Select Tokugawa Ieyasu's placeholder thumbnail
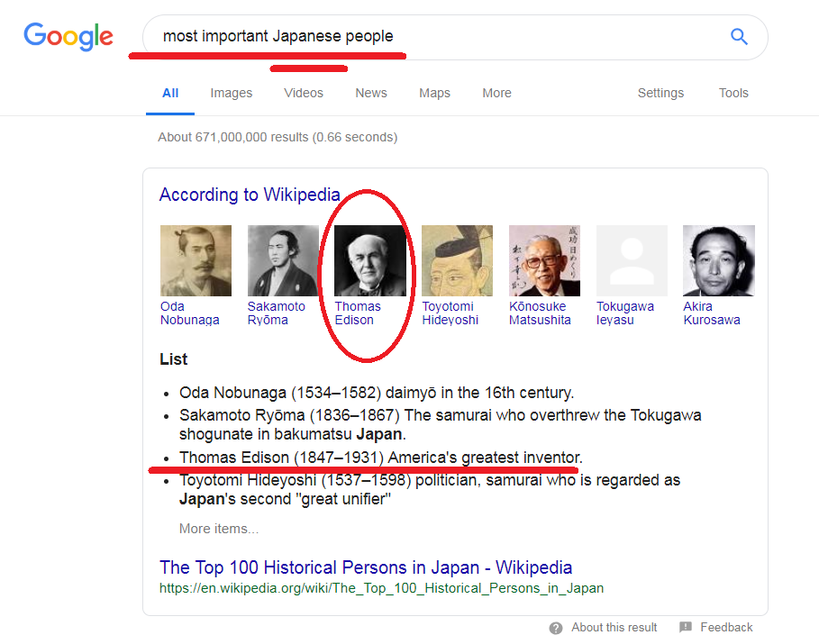This screenshot has height=644, width=819. [632, 260]
